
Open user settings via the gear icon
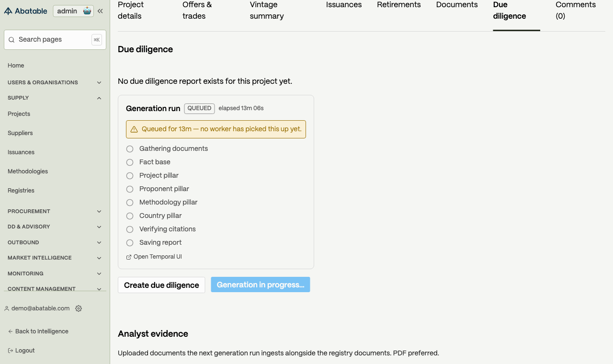pyautogui.click(x=79, y=308)
